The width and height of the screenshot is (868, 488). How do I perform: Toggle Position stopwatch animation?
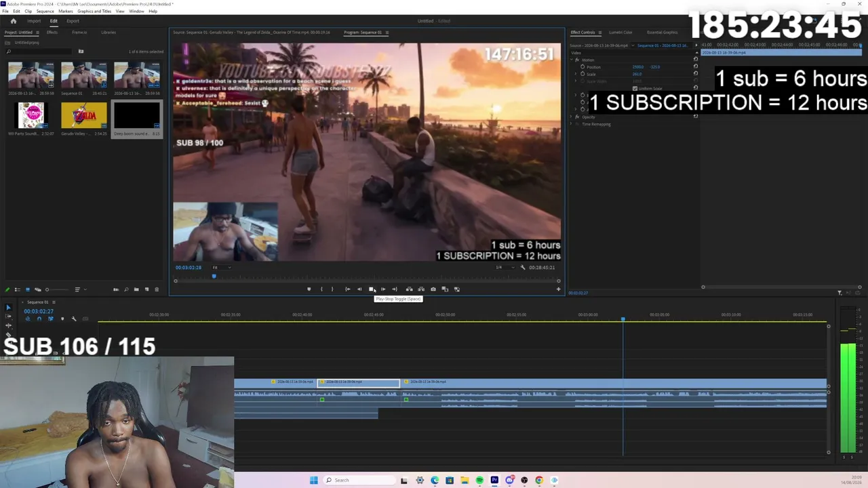583,67
